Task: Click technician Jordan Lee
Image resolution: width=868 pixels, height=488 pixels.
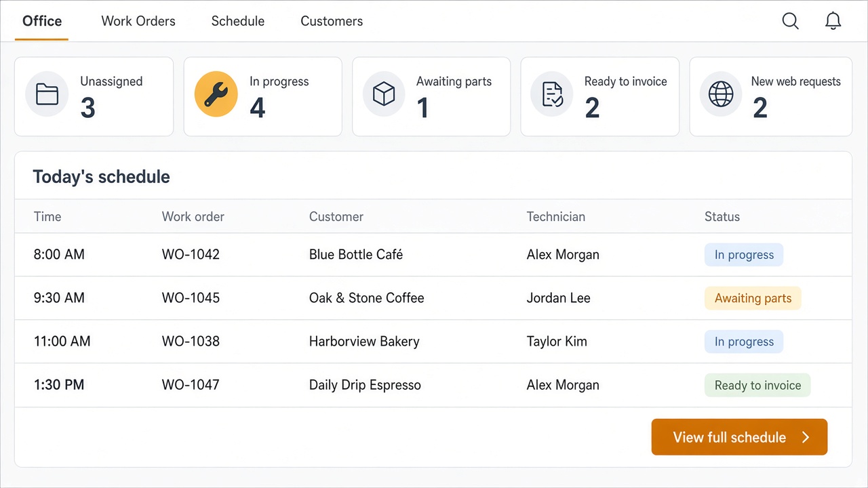Action: pyautogui.click(x=558, y=298)
